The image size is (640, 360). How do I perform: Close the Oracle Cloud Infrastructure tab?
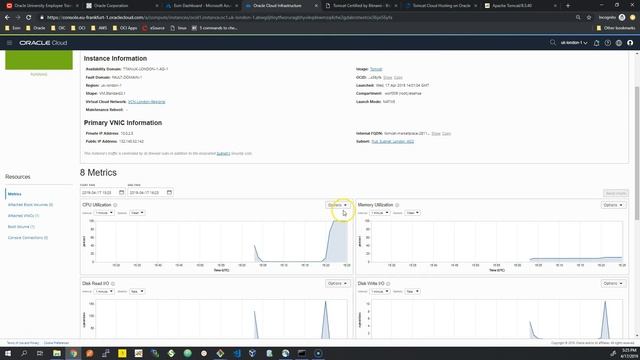pyautogui.click(x=316, y=6)
